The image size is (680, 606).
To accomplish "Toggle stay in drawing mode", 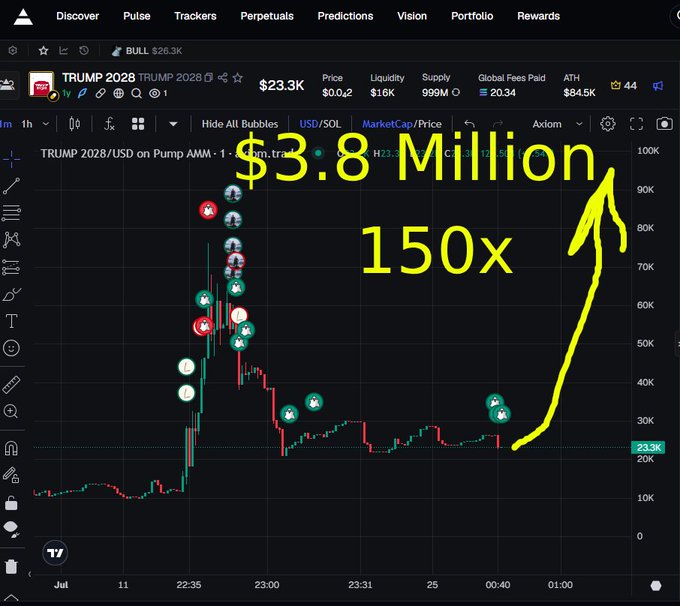I will 11,475.
